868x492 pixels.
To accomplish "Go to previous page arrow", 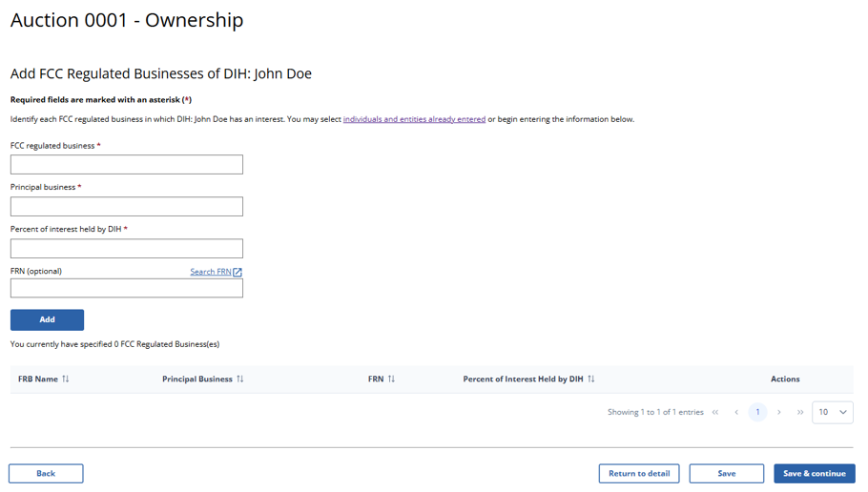I will (736, 413).
